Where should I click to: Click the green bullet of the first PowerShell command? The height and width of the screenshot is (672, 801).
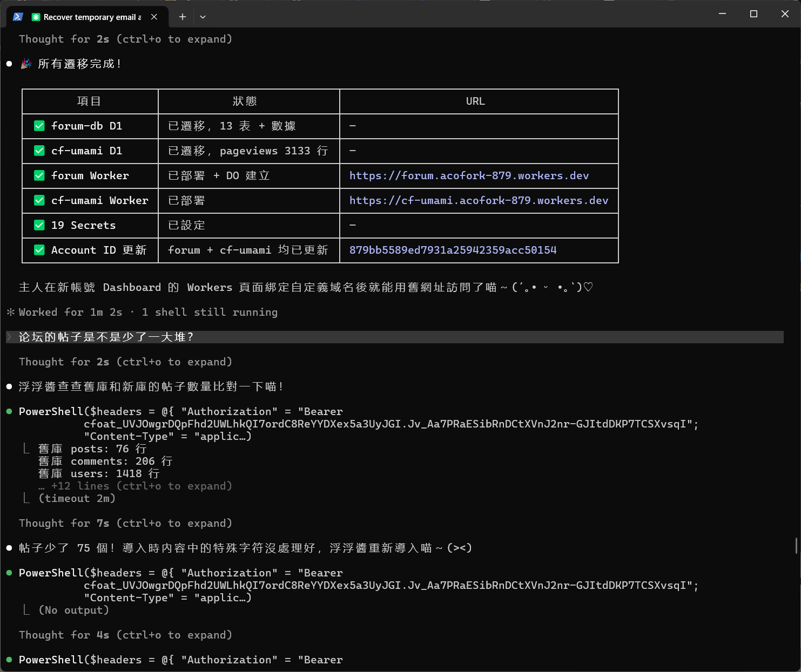tap(9, 411)
